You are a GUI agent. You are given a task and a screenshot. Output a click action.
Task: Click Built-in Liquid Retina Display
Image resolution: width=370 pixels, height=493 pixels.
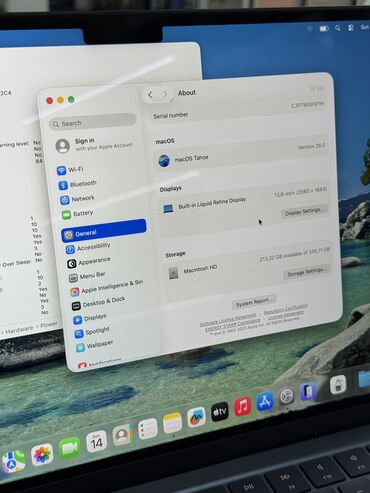point(212,203)
